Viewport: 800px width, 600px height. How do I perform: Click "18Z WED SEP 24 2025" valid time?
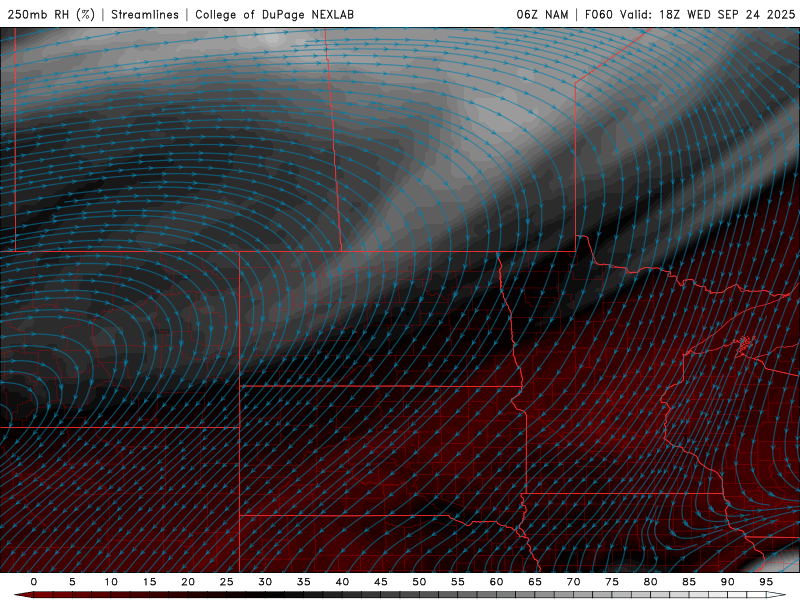click(727, 14)
